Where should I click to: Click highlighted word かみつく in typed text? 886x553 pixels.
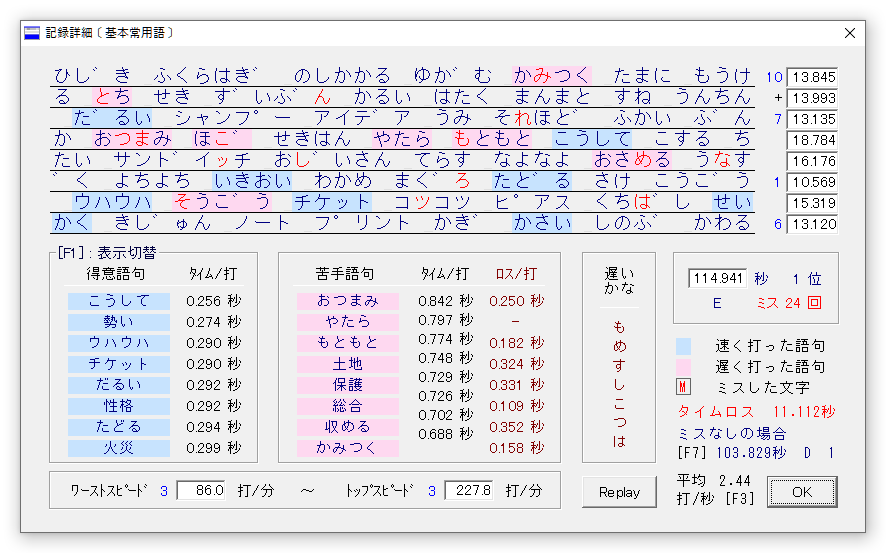[552, 75]
